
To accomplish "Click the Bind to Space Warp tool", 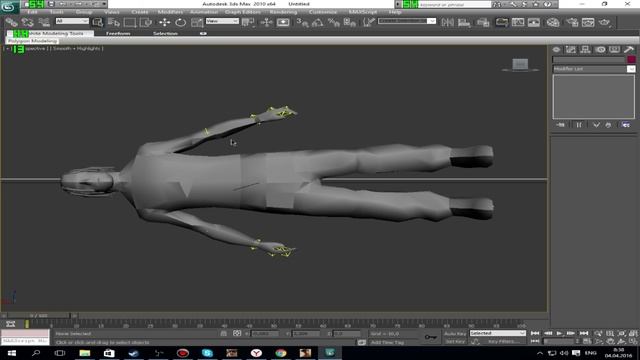I will coord(44,22).
